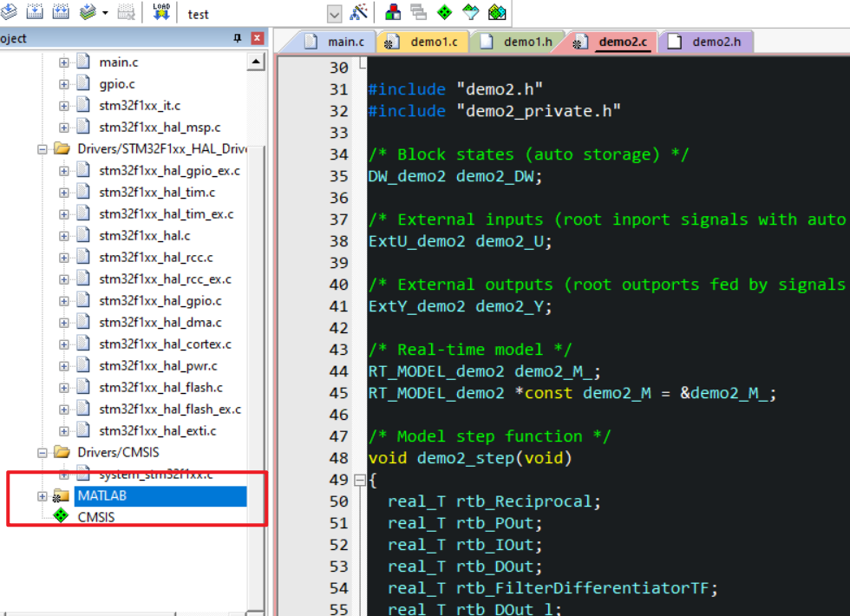The image size is (850, 616).
Task: Expand stm32f1xx_hal_msp.c tree node
Action: click(64, 128)
